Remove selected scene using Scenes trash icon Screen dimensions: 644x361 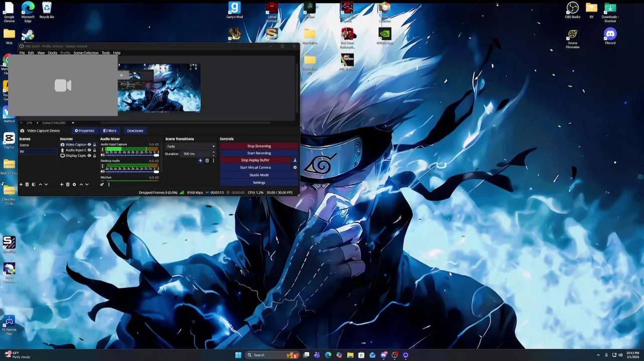click(x=27, y=185)
